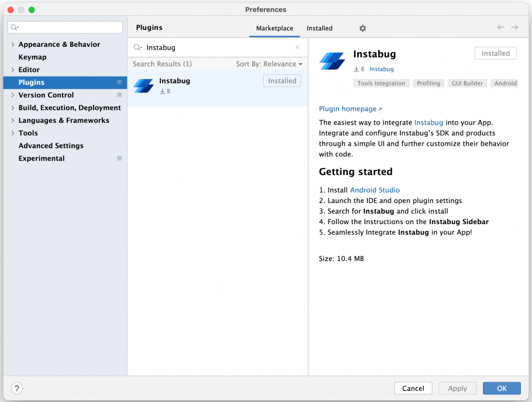The image size is (532, 402).
Task: Click the Tools Integration tag
Action: pyautogui.click(x=381, y=83)
